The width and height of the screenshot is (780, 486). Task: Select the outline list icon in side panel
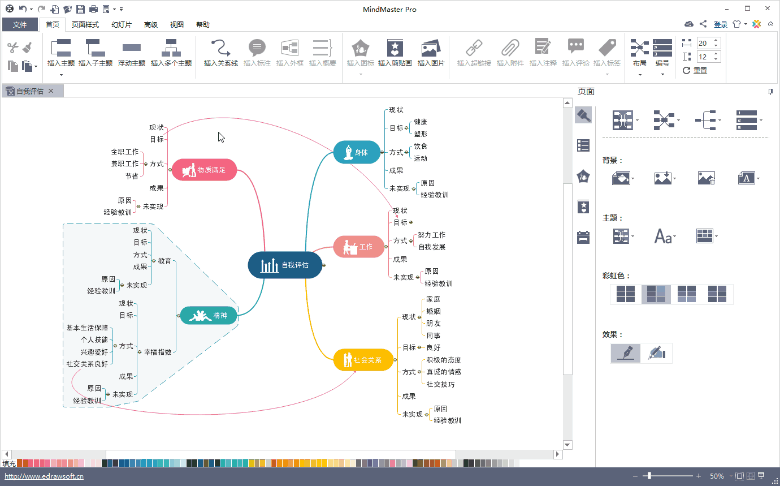tap(584, 146)
